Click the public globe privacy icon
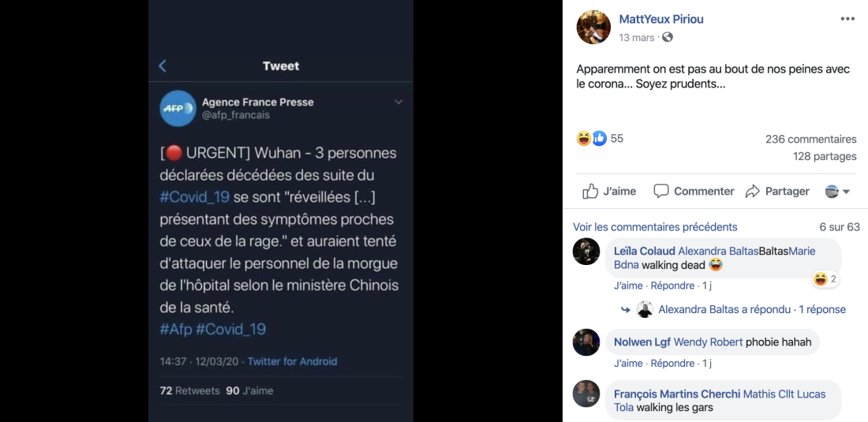Image resolution: width=868 pixels, height=422 pixels. point(668,38)
